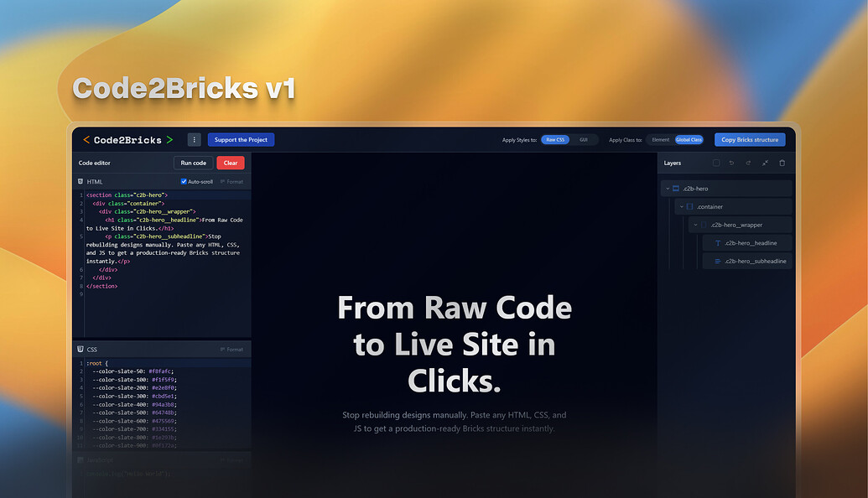Toggle Raw CSS styling mode on

pos(554,139)
